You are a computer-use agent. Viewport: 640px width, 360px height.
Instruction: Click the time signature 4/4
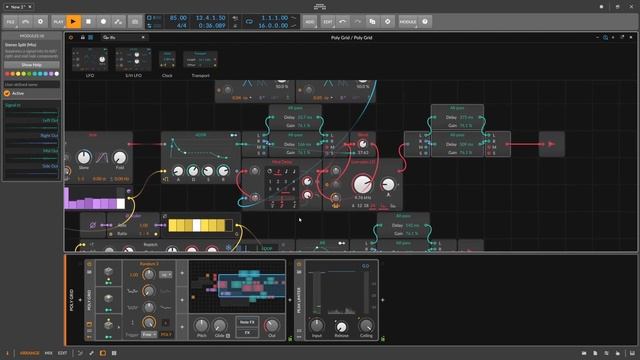pyautogui.click(x=182, y=25)
